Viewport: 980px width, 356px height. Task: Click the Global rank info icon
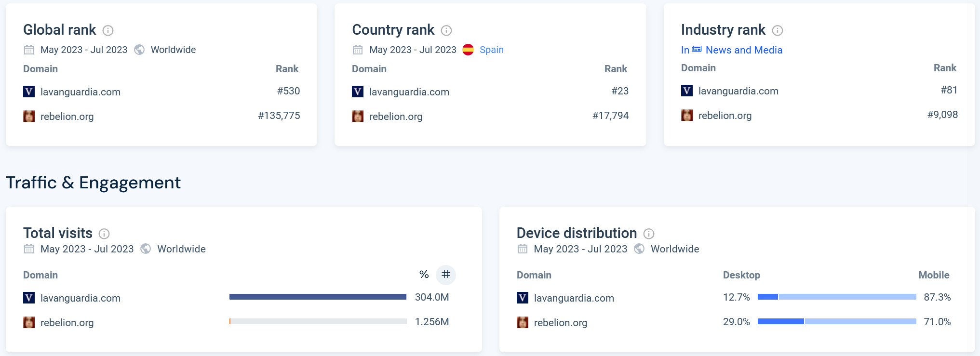(108, 30)
